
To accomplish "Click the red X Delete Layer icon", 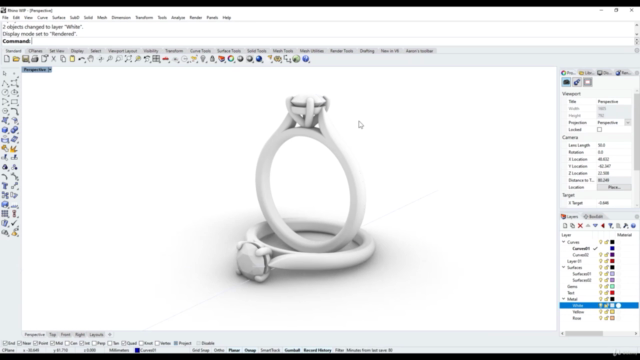I will tap(580, 226).
